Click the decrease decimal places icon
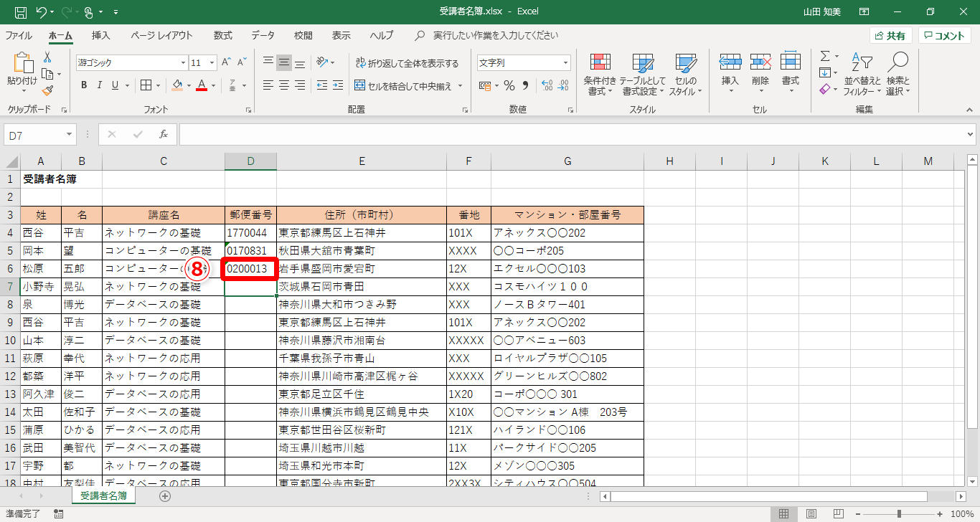 coord(562,85)
